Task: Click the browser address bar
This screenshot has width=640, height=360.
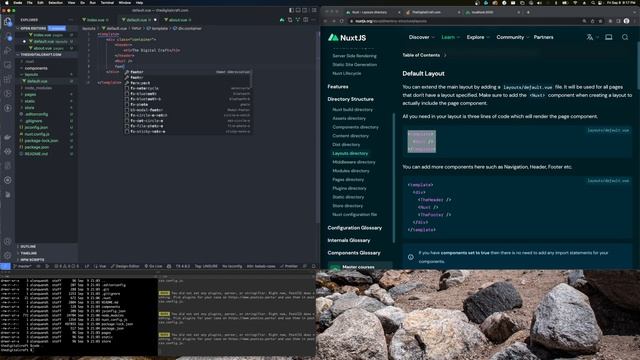Action: pos(465,21)
